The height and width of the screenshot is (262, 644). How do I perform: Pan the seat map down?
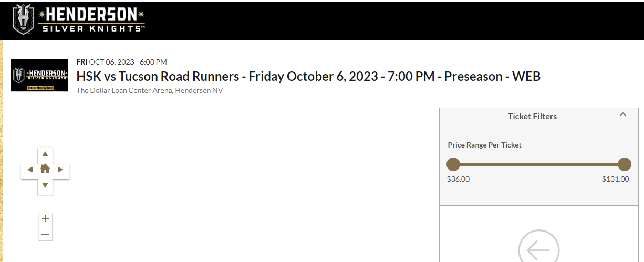click(x=45, y=185)
